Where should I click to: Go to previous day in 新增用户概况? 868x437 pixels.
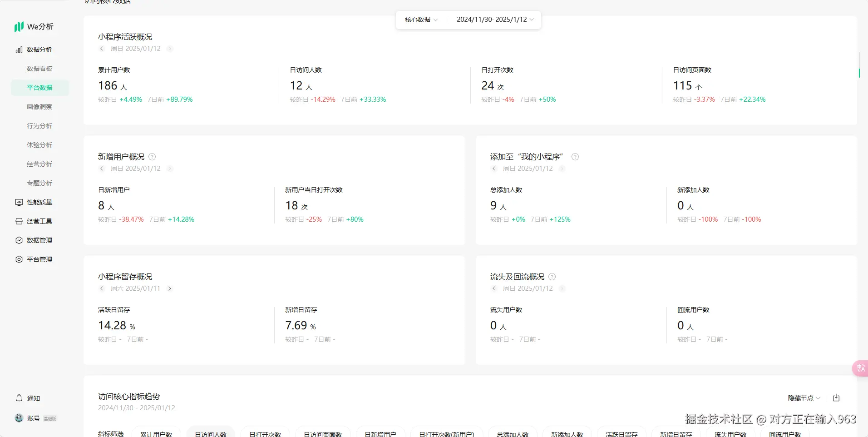(102, 169)
